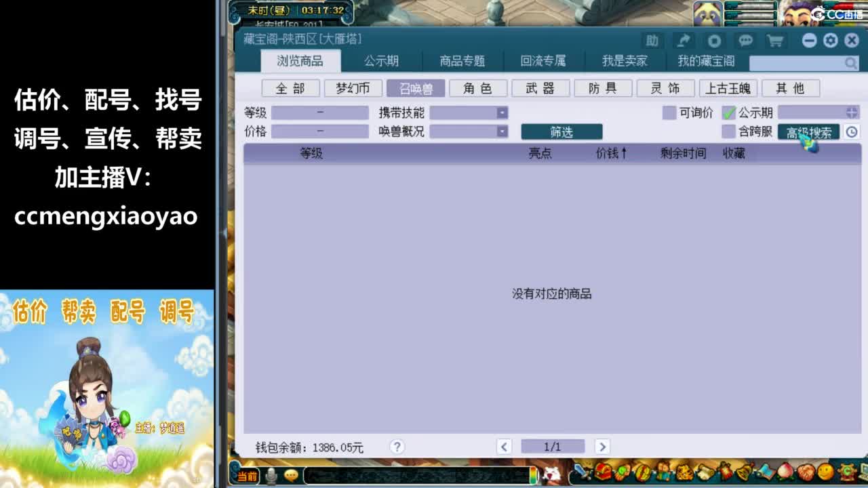Viewport: 868px width, 488px height.
Task: Click the magnifier search icon
Action: [x=851, y=63]
